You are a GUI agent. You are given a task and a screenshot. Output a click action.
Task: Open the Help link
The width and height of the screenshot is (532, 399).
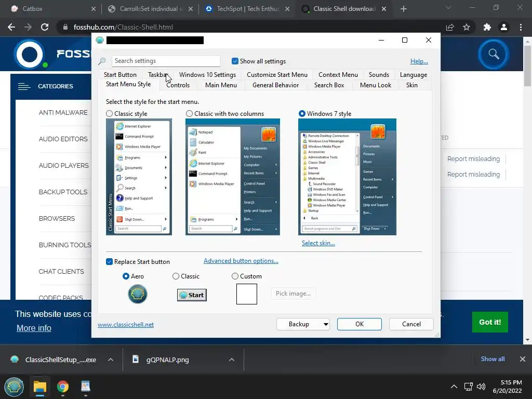pos(419,61)
